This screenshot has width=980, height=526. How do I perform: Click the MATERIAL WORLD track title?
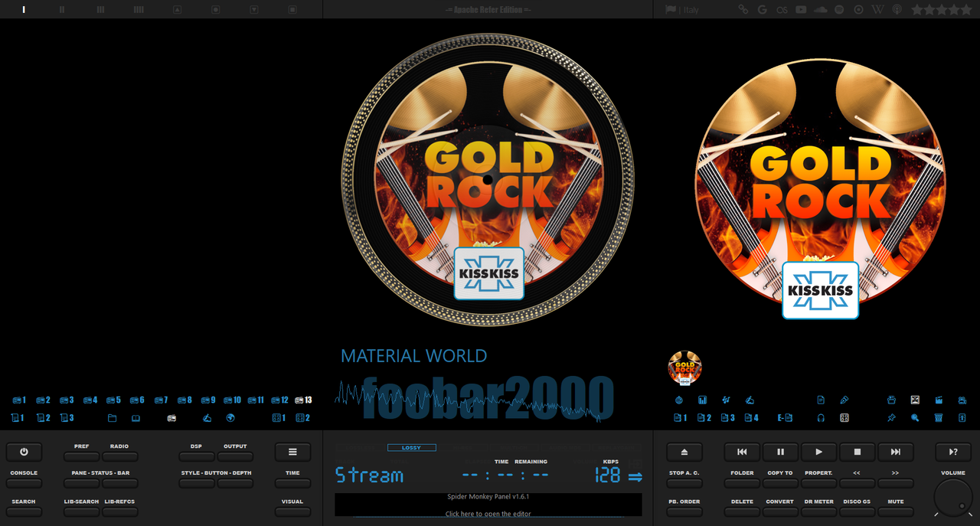pos(413,356)
